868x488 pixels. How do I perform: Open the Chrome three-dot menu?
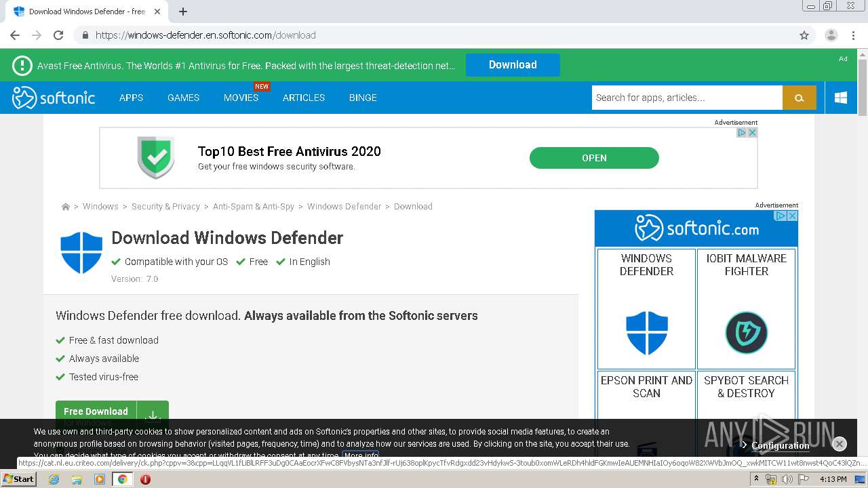(x=853, y=35)
